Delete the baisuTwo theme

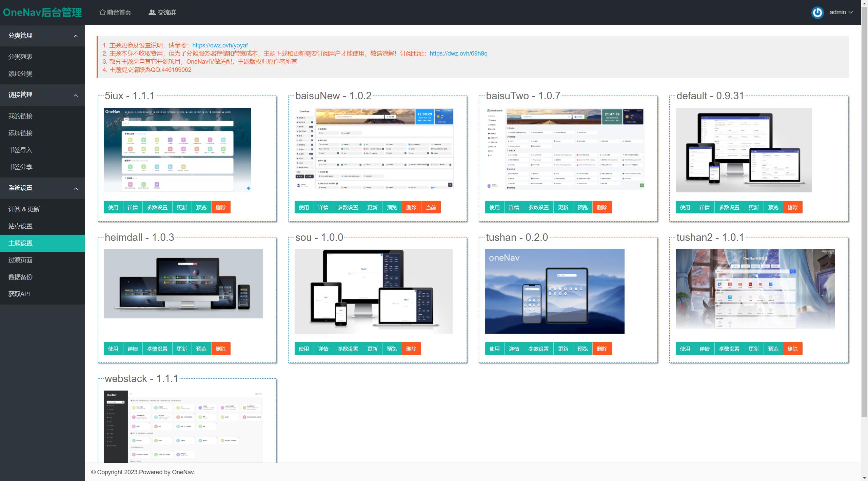[602, 207]
